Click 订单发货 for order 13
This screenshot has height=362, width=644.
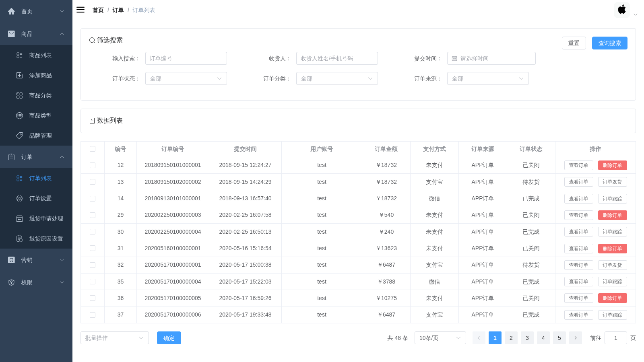(x=613, y=182)
